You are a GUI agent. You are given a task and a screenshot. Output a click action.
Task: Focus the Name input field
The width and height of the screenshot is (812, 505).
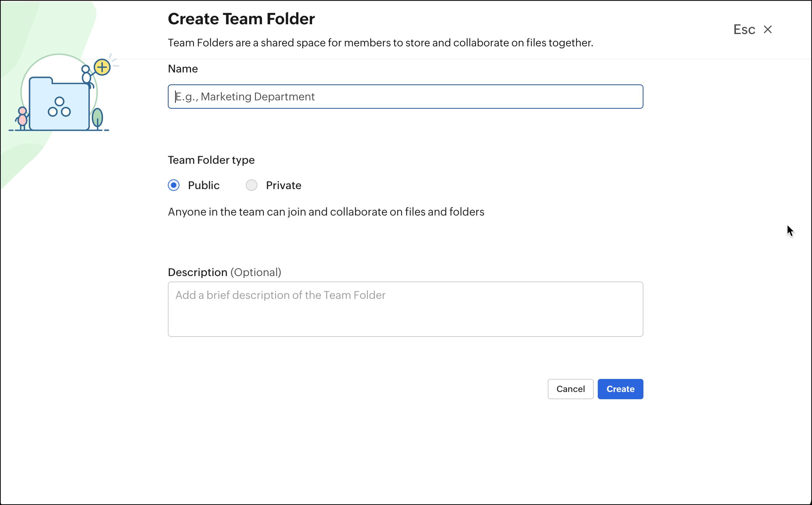(x=405, y=97)
